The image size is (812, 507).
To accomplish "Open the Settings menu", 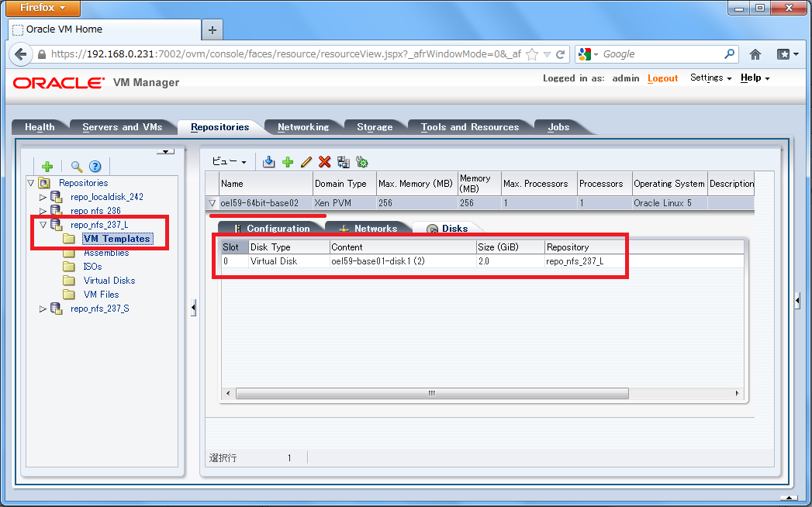I will point(707,78).
